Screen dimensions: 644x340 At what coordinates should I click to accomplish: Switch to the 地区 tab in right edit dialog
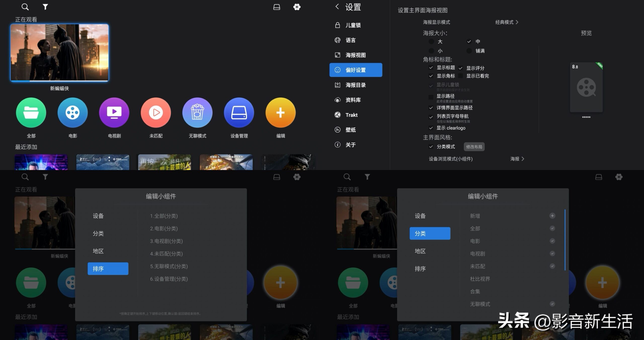tap(420, 251)
